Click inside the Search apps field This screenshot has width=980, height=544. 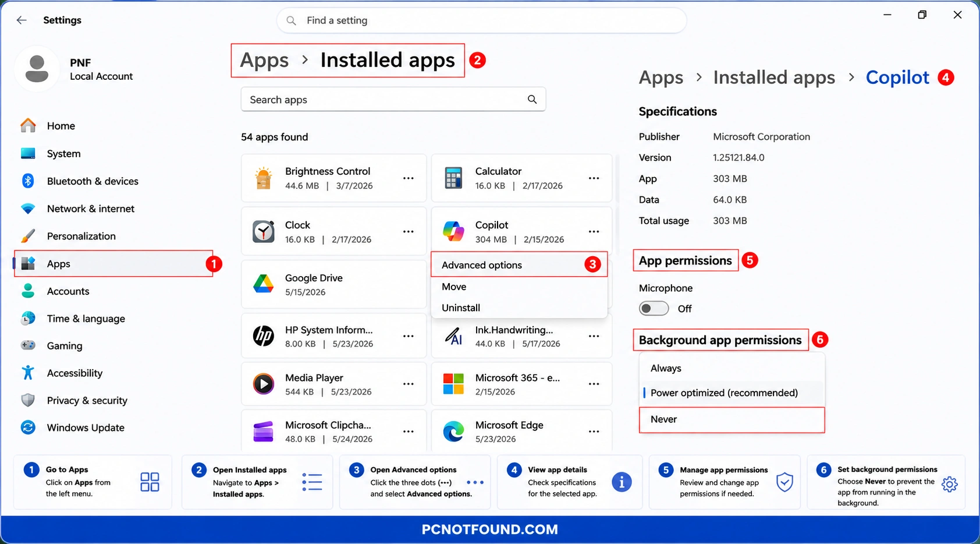coord(393,100)
